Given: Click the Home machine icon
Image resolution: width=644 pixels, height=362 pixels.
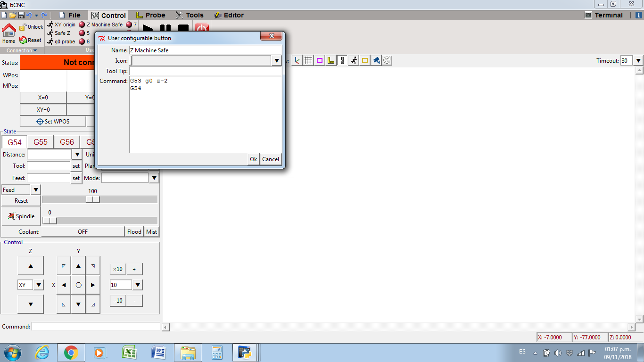Looking at the screenshot, I should (x=8, y=31).
